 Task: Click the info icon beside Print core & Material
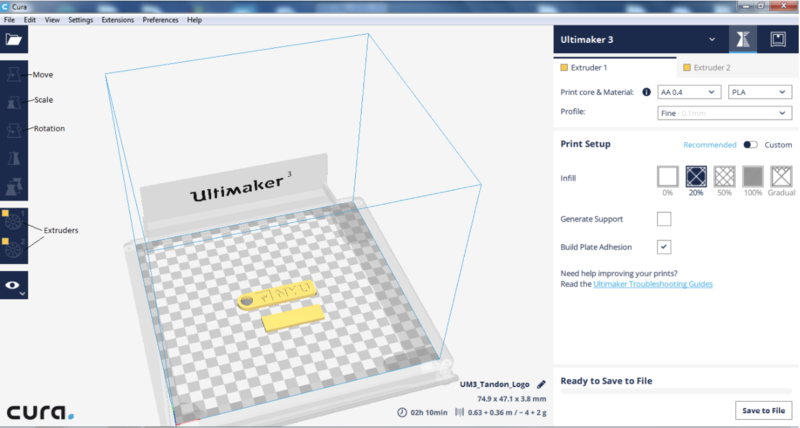click(x=646, y=92)
